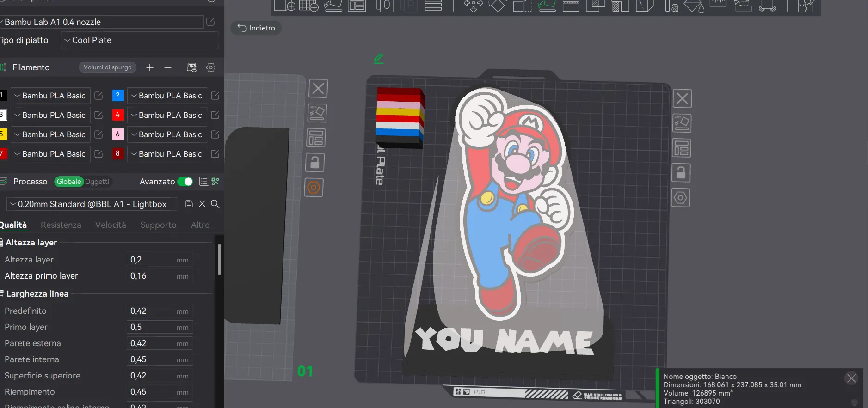Image resolution: width=868 pixels, height=408 pixels.
Task: Select the Move tool
Action: coord(473,6)
